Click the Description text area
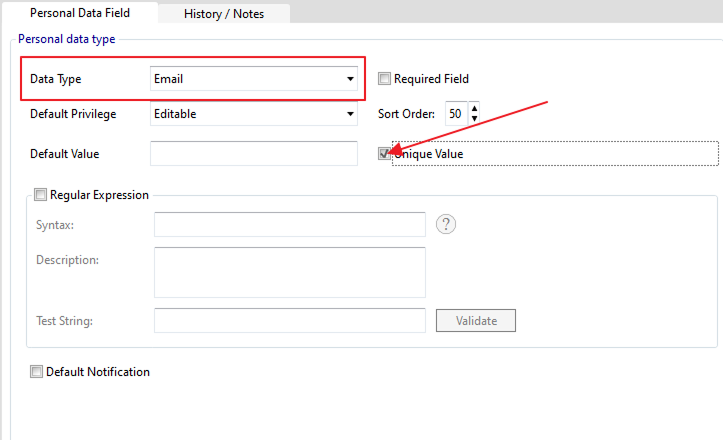Screen dimensions: 723x440 [x=290, y=272]
